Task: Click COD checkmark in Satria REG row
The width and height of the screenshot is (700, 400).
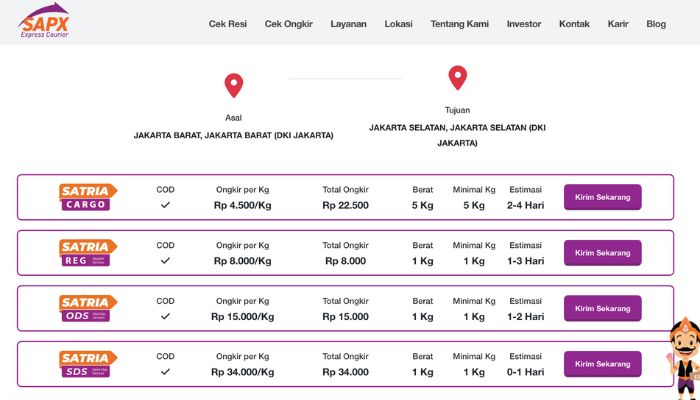Action: [165, 260]
